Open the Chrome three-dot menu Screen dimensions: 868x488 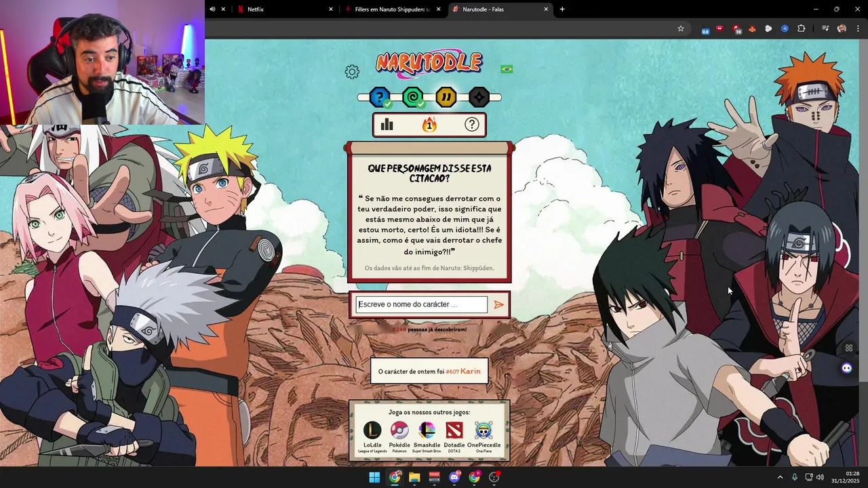(858, 28)
